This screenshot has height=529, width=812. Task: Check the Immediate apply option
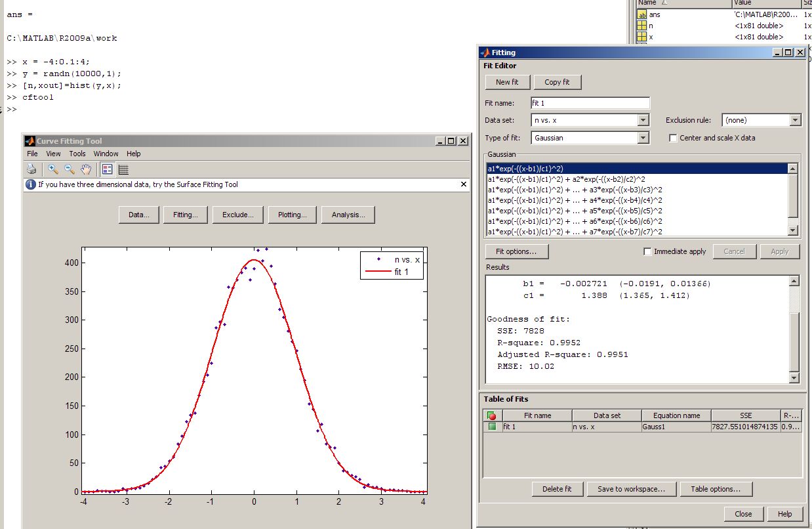pyautogui.click(x=648, y=251)
